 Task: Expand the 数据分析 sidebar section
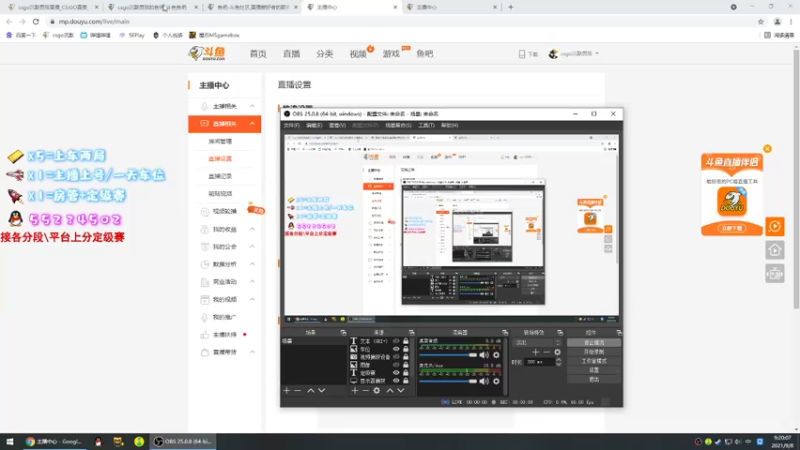(x=253, y=264)
